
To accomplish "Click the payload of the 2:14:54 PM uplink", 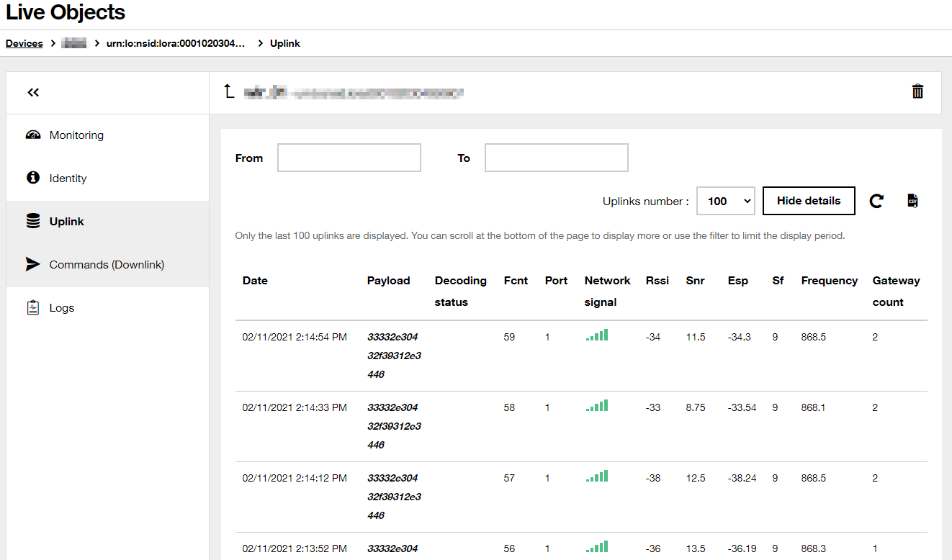I will coord(393,356).
